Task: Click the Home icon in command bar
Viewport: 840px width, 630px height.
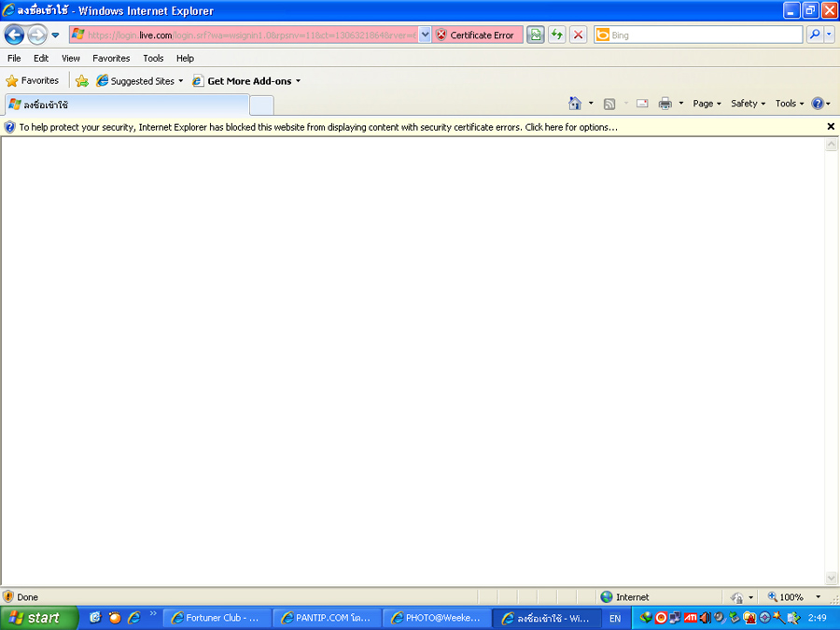Action: click(575, 104)
